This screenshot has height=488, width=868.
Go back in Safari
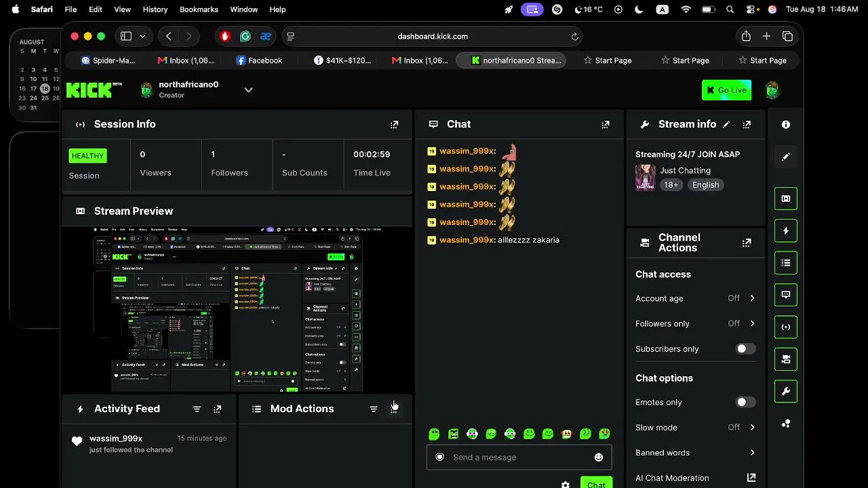point(168,37)
